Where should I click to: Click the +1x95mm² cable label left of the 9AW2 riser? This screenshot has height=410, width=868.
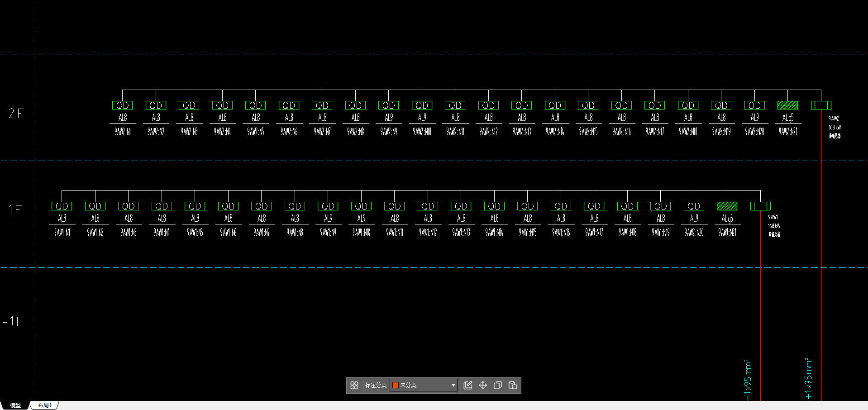pyautogui.click(x=808, y=379)
